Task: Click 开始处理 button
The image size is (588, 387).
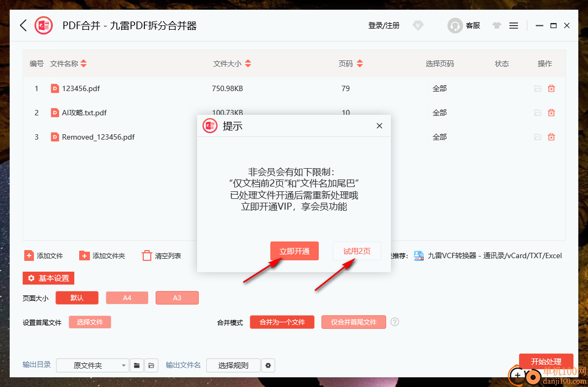Action: pos(546,362)
